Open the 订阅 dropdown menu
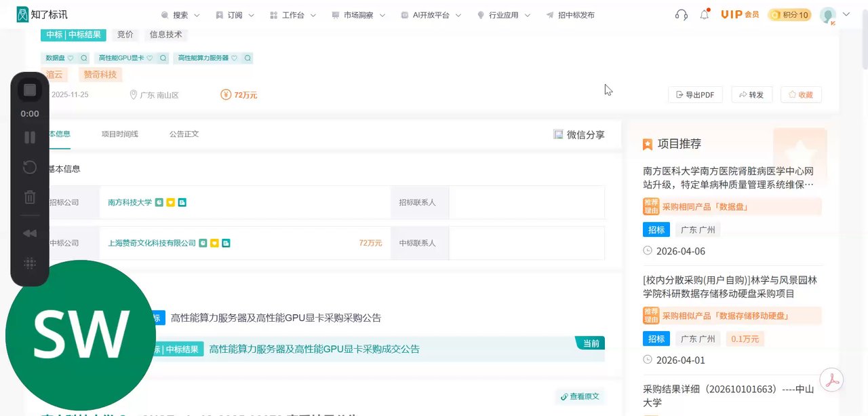This screenshot has height=416, width=868. click(235, 15)
